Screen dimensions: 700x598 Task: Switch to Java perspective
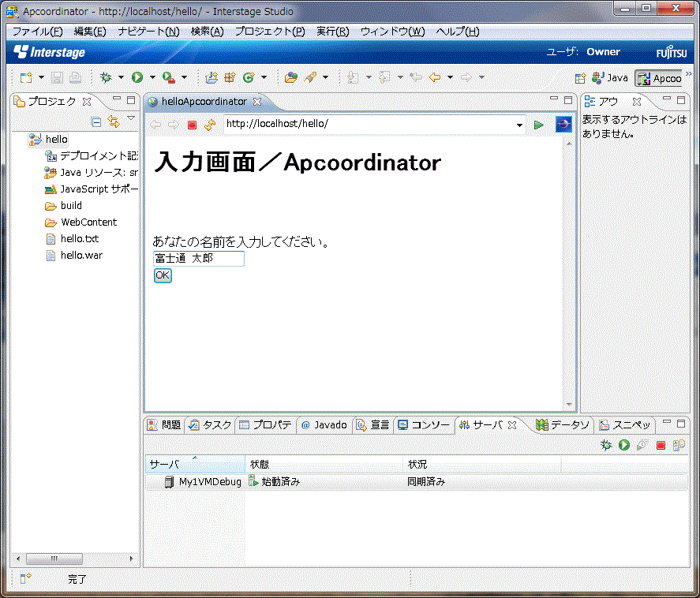coord(610,79)
